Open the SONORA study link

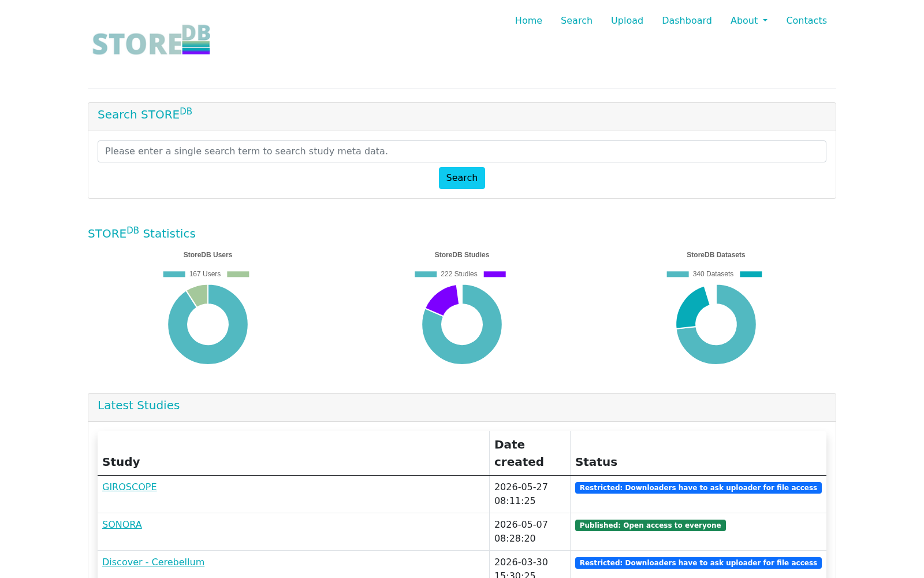coord(122,525)
